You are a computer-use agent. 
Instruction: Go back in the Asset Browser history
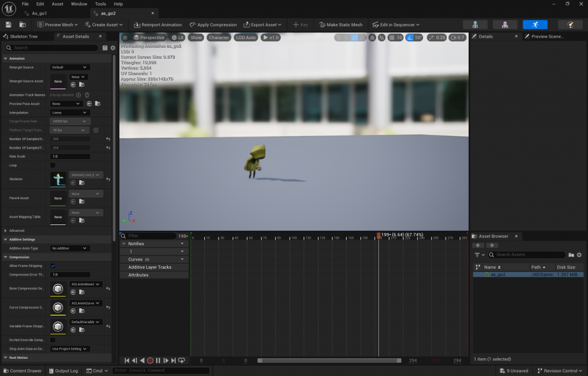pos(478,245)
